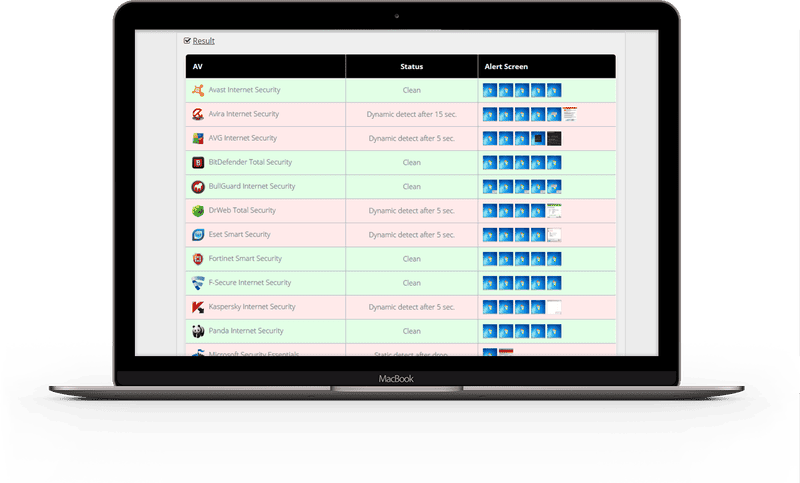The image size is (800, 483).
Task: Click the F-Secure Internet Security icon
Action: click(x=198, y=283)
